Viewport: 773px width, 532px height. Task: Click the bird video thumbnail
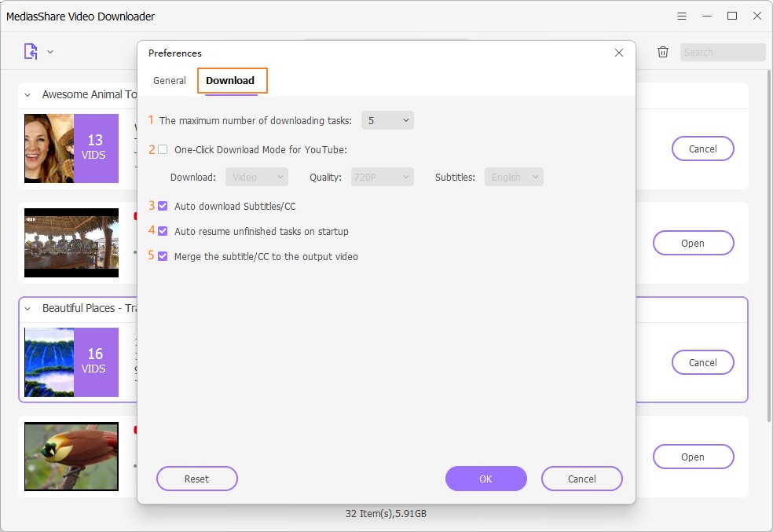pos(71,456)
